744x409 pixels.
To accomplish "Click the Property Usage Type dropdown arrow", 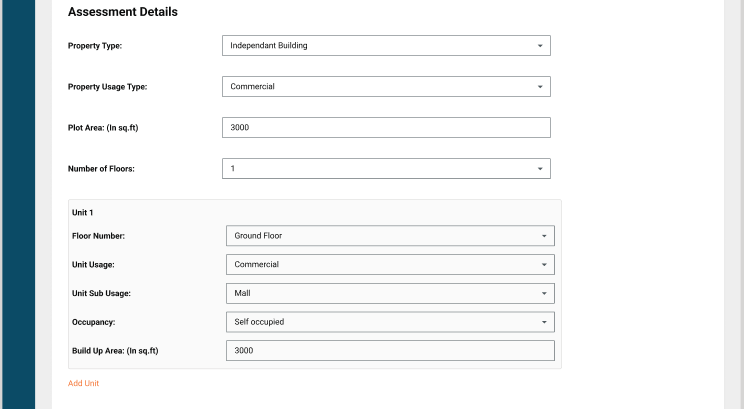I will [539, 87].
